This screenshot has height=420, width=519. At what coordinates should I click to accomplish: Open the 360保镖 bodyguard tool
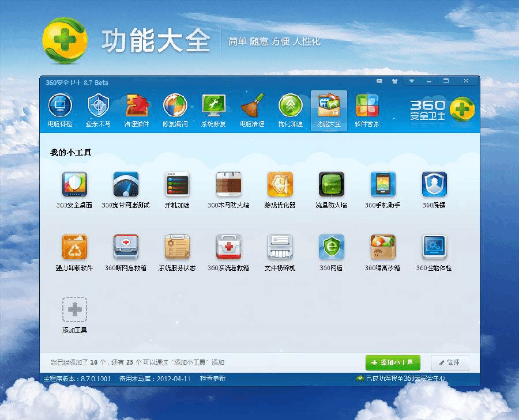coord(434,190)
